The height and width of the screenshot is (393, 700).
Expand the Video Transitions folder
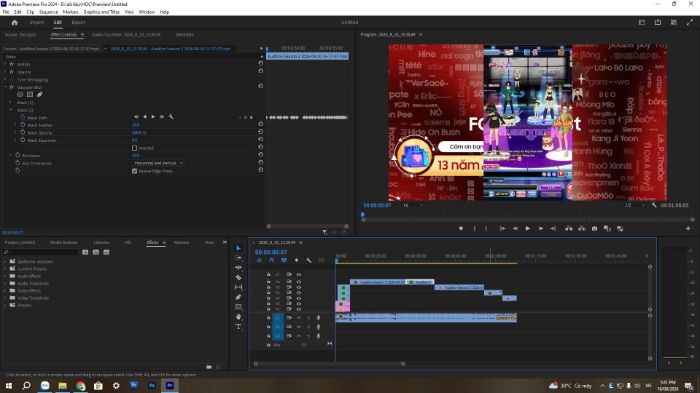(5, 298)
